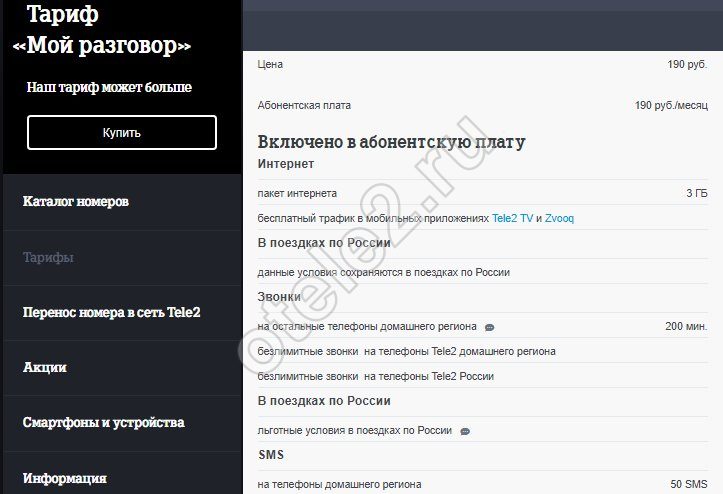
Task: Click безлимитные звонки Tele2 домашнего региона row
Action: 482,351
